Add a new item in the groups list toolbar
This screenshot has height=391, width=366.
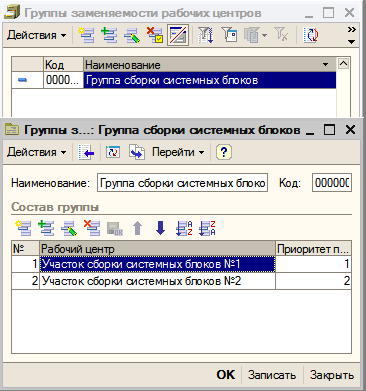pyautogui.click(x=87, y=35)
